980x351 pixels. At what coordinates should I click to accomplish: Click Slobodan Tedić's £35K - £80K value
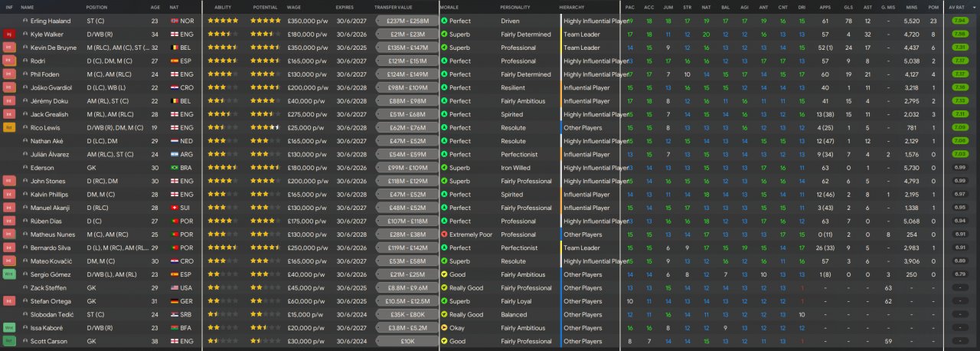click(x=407, y=314)
